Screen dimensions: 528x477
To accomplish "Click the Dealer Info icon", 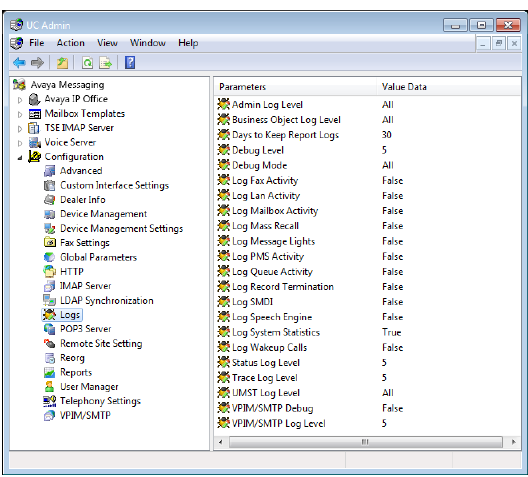I will (x=50, y=200).
